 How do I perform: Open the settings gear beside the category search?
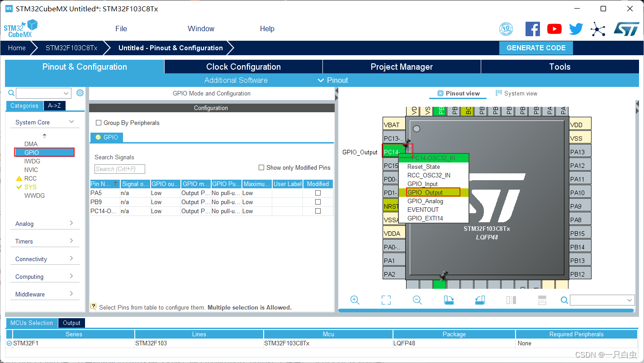pyautogui.click(x=80, y=92)
